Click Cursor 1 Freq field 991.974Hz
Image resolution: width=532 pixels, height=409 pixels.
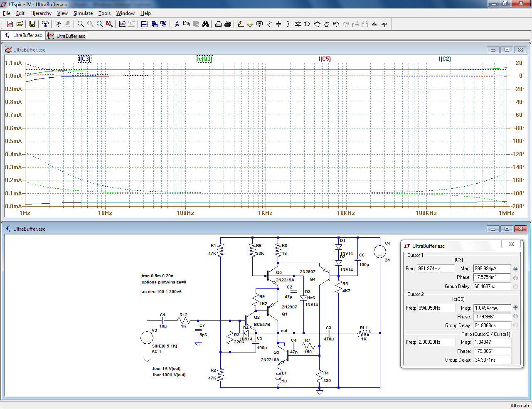coord(436,269)
